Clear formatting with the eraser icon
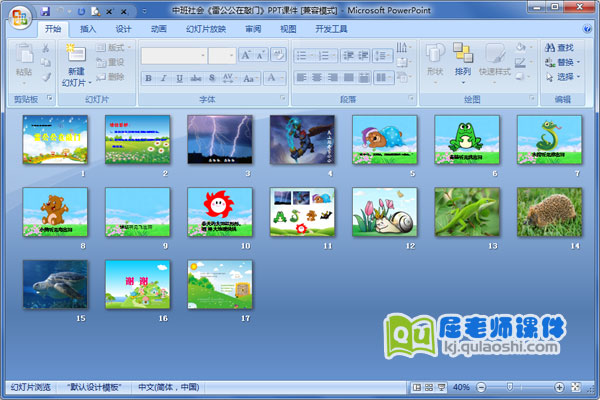The height and width of the screenshot is (400, 600). tap(278, 55)
